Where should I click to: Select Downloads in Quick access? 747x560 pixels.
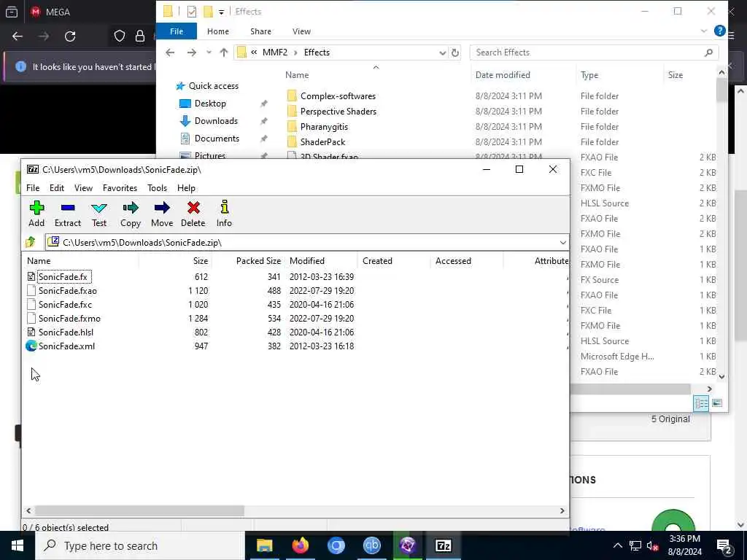[216, 121]
